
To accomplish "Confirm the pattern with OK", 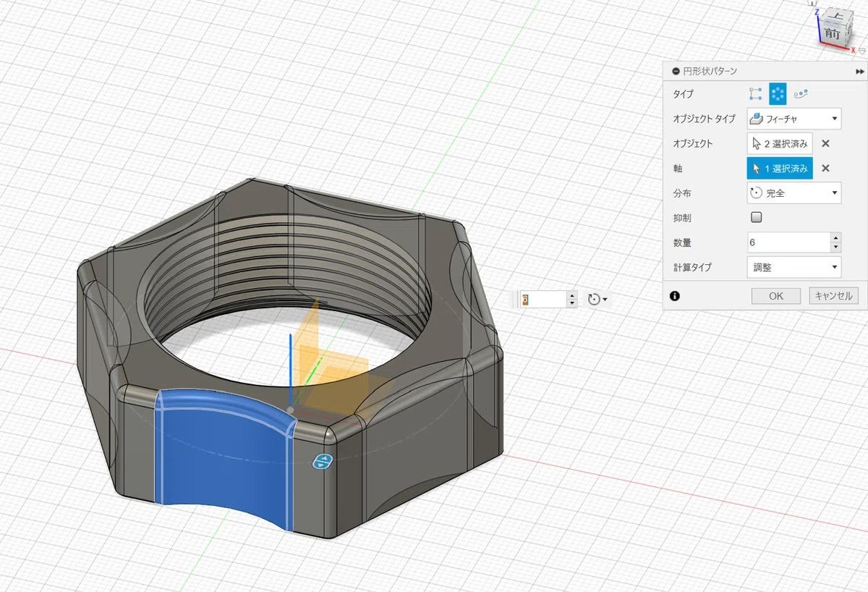I will [776, 295].
